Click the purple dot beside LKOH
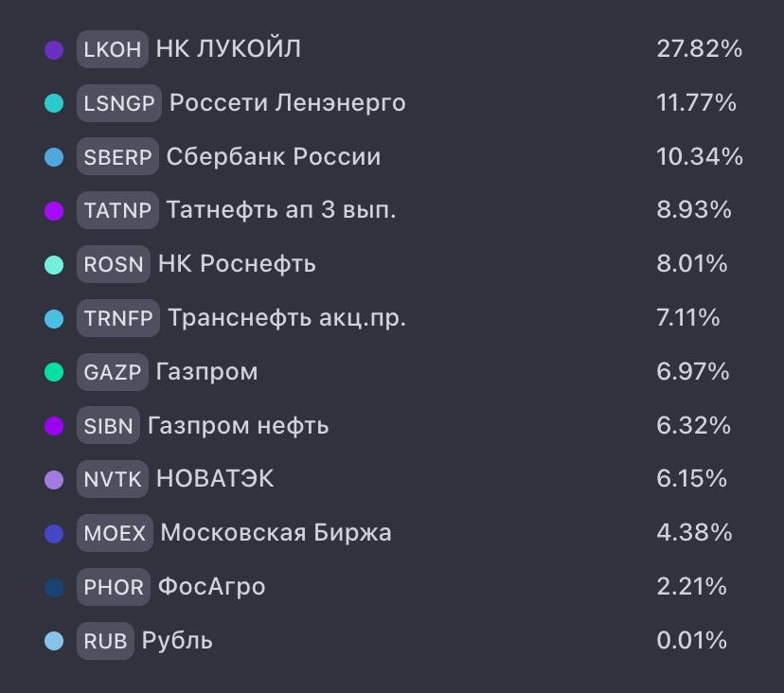The height and width of the screenshot is (693, 784). (x=54, y=49)
